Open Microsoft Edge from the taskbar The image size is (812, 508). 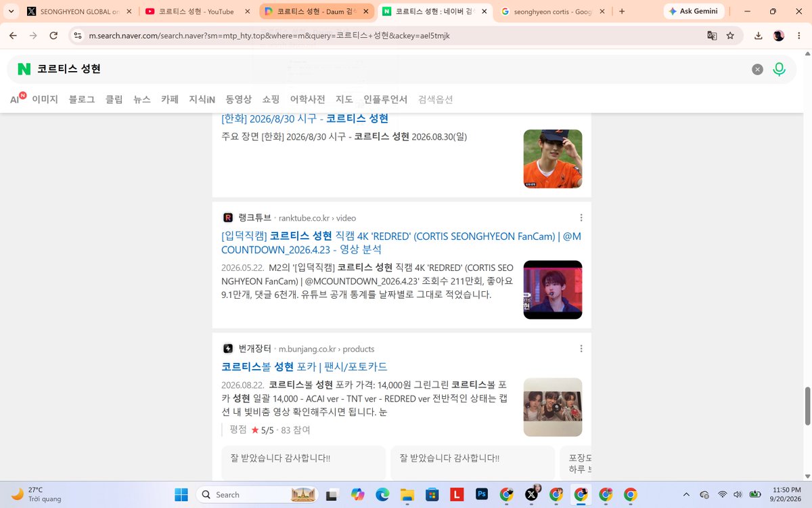tap(382, 494)
